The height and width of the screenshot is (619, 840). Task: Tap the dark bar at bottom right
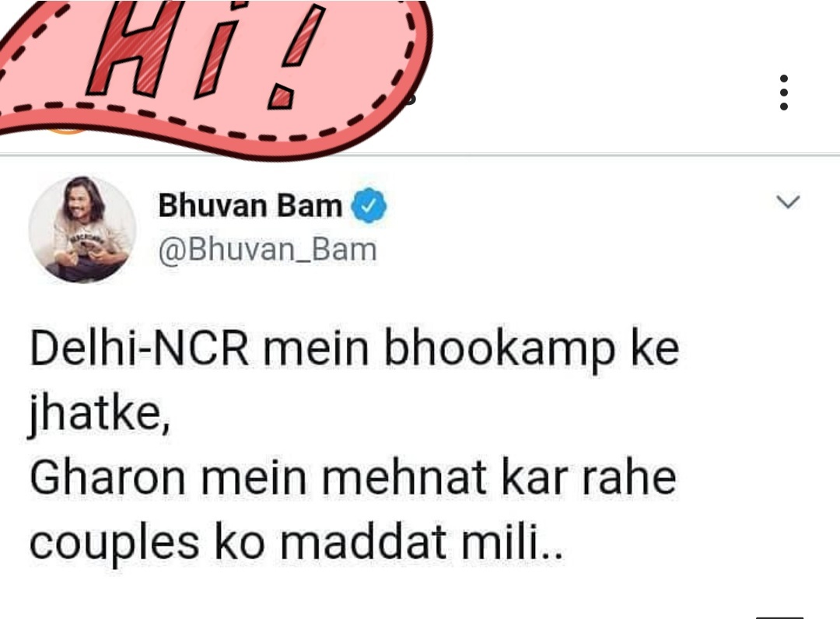tap(780, 617)
